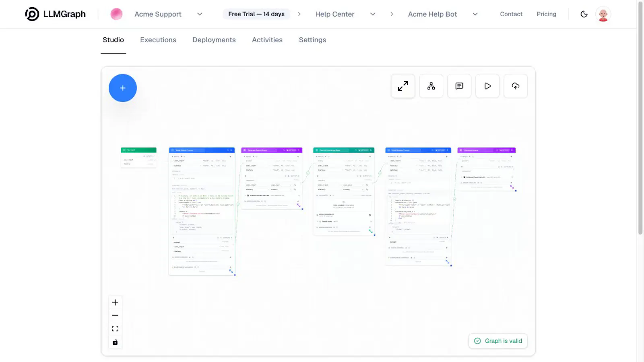Click the LLMGraph logo
Viewport: 644px width, 362px height.
(x=56, y=14)
